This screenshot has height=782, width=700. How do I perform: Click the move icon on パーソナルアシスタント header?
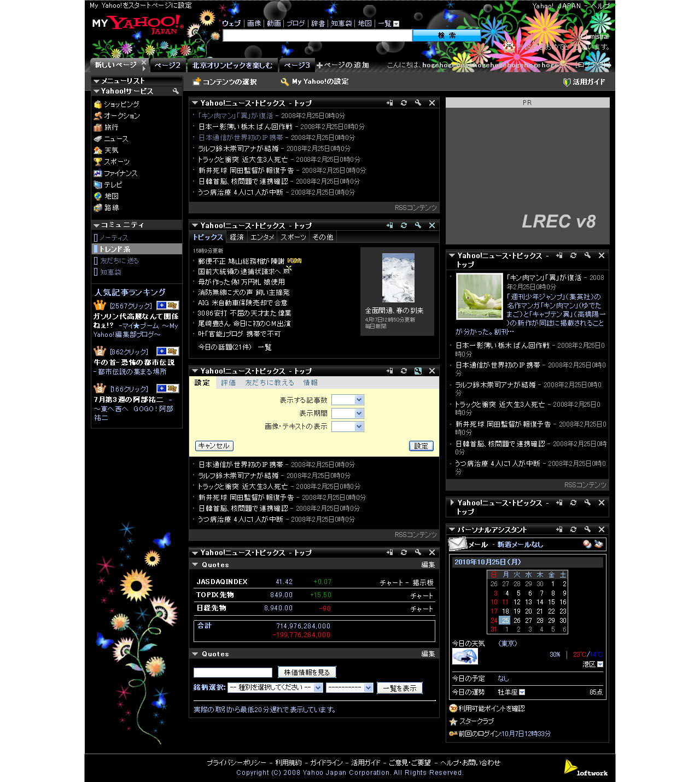[x=559, y=529]
